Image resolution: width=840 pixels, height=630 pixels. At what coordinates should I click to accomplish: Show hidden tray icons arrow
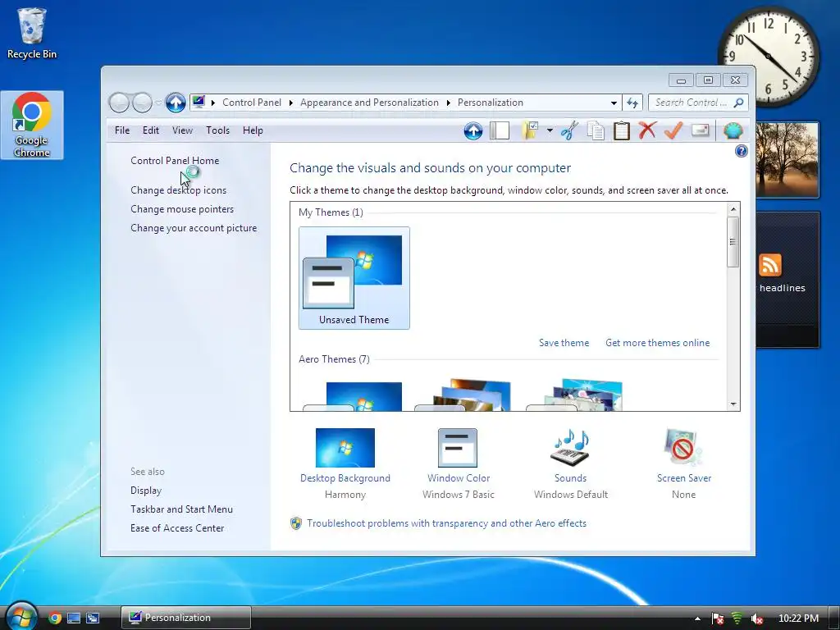pos(697,619)
